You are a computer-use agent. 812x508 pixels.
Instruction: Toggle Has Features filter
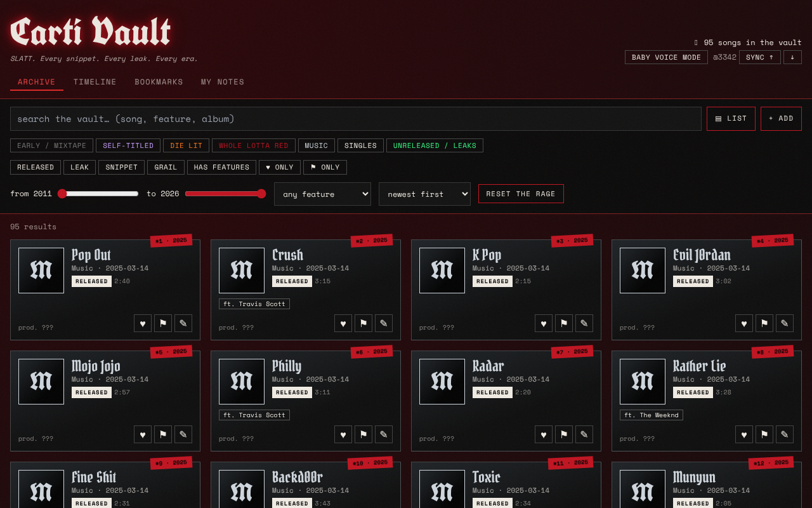pos(221,167)
